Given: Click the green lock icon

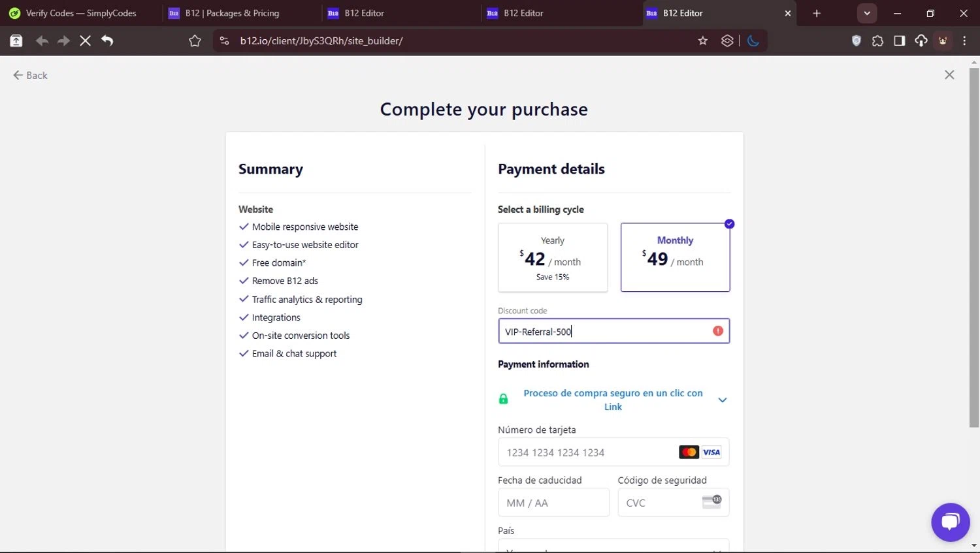Looking at the screenshot, I should (x=503, y=399).
